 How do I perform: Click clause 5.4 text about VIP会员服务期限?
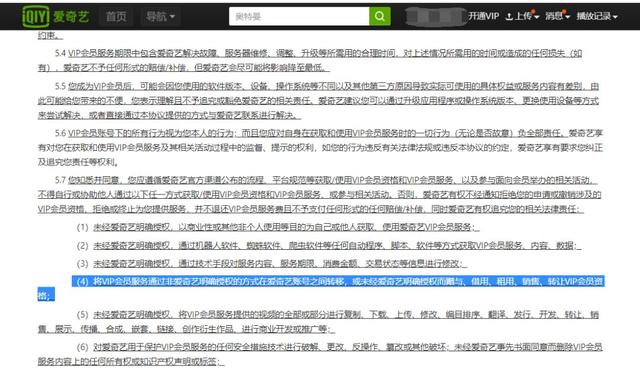tap(310, 60)
